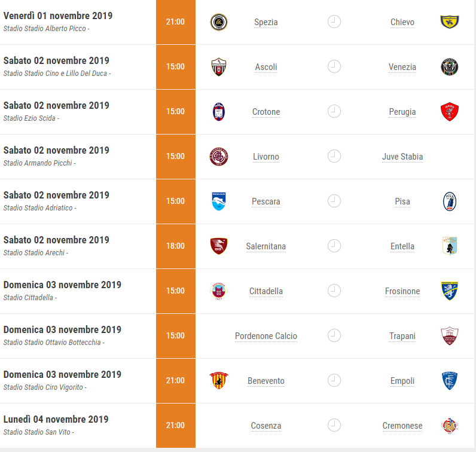Select the Benevento team crest
Viewport: 476px width, 452px height.
click(219, 381)
